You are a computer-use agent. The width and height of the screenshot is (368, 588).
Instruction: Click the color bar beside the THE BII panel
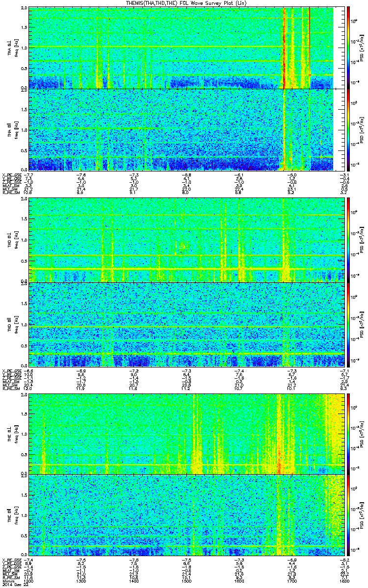click(x=348, y=515)
